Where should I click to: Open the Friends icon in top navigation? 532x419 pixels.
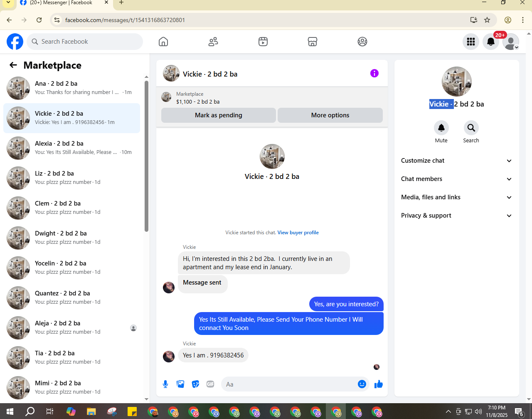pos(213,42)
